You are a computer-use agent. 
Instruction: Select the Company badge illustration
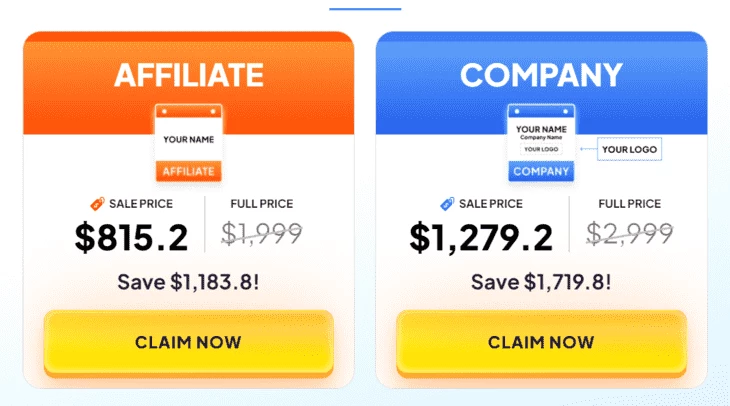[x=541, y=142]
